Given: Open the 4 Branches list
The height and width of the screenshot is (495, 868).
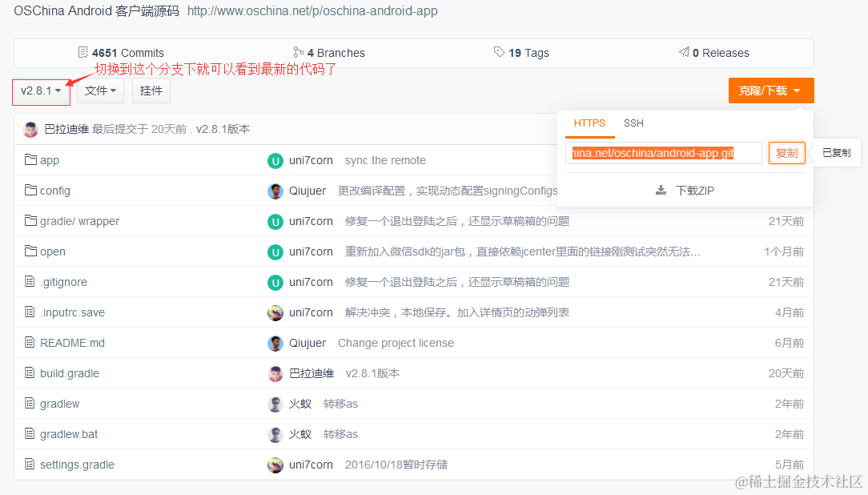Looking at the screenshot, I should 336,53.
